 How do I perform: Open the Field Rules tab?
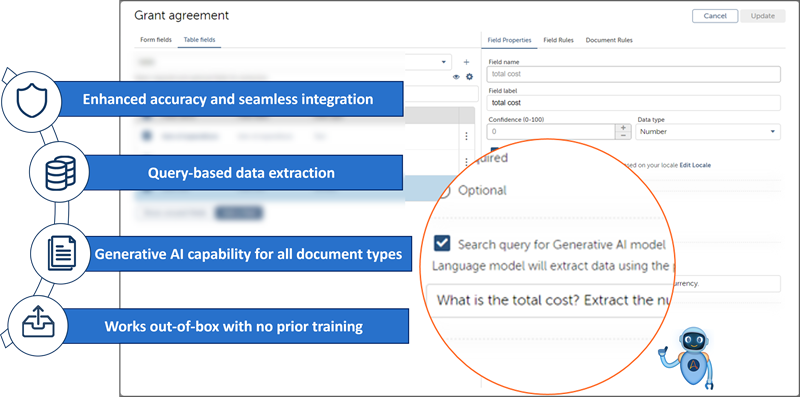558,40
